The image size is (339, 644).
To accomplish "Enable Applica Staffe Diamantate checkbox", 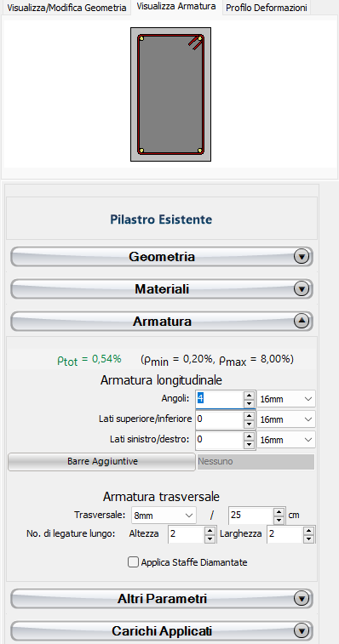I will click(x=133, y=562).
